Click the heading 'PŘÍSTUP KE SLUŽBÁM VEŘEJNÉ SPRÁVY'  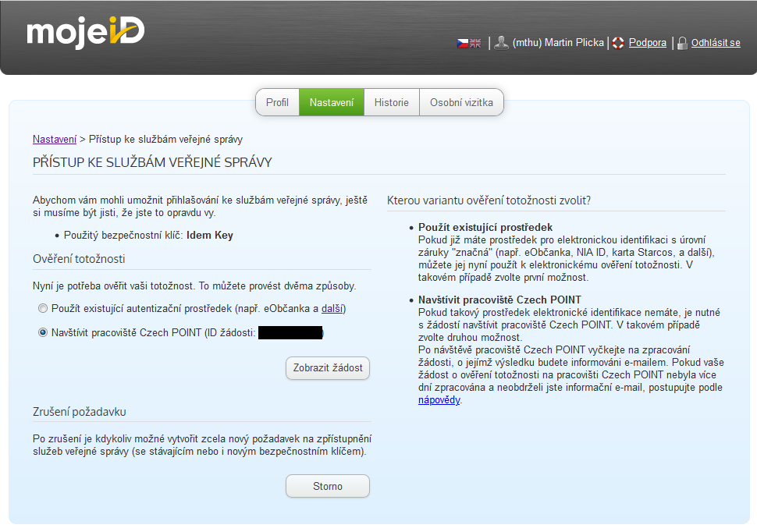coord(152,162)
